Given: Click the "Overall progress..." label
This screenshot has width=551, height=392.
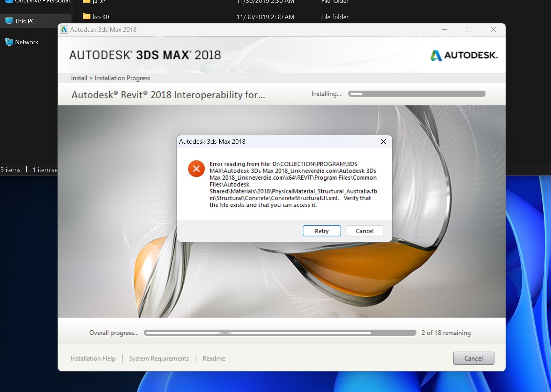Looking at the screenshot, I should click(x=114, y=333).
